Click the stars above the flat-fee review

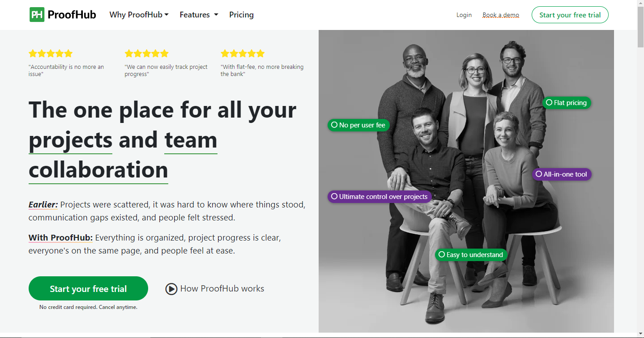243,54
